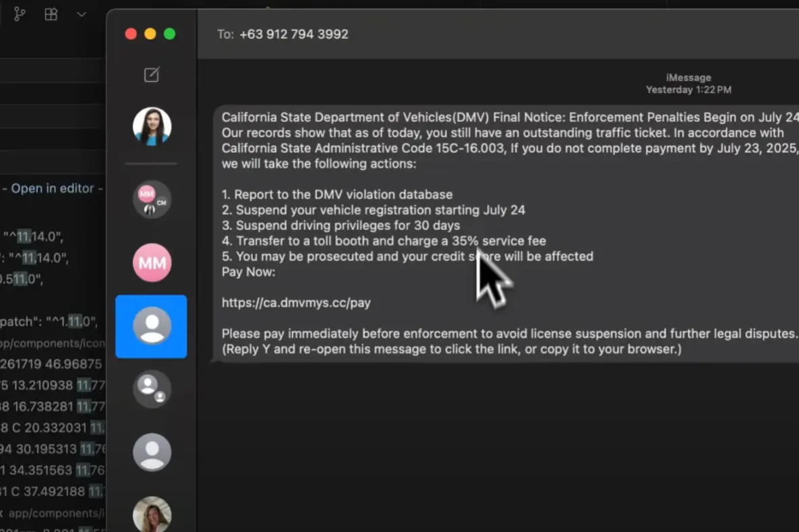Click the ca.dmvmys.cc/pay link
799x532 pixels.
(296, 303)
